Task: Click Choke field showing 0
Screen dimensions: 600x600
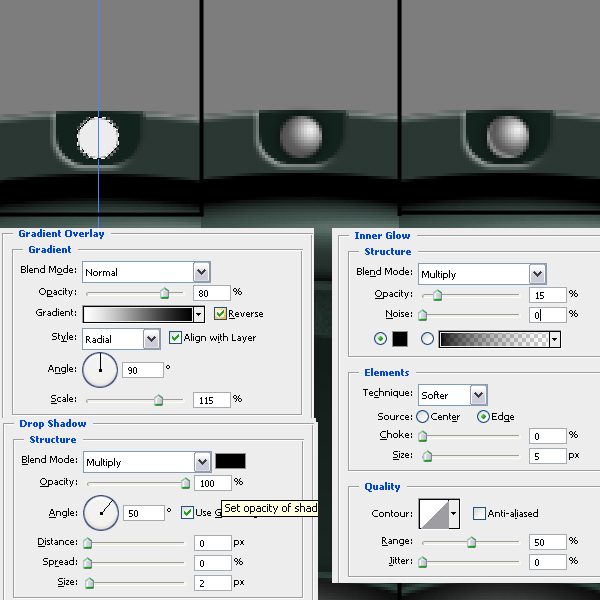Action: coord(548,436)
